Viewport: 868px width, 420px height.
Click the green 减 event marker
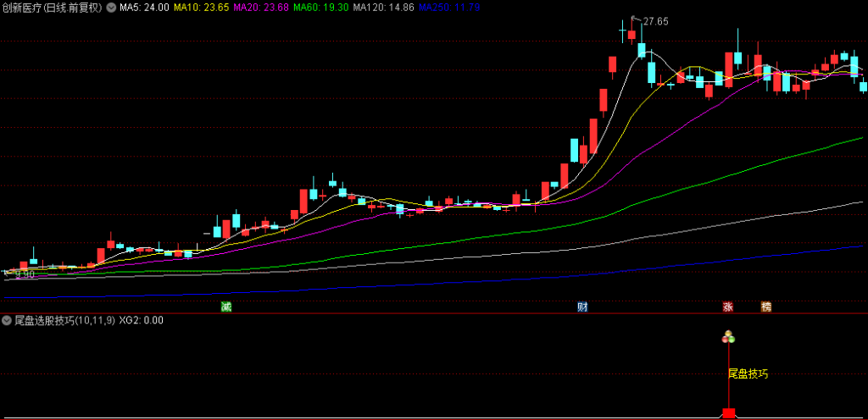(x=225, y=306)
